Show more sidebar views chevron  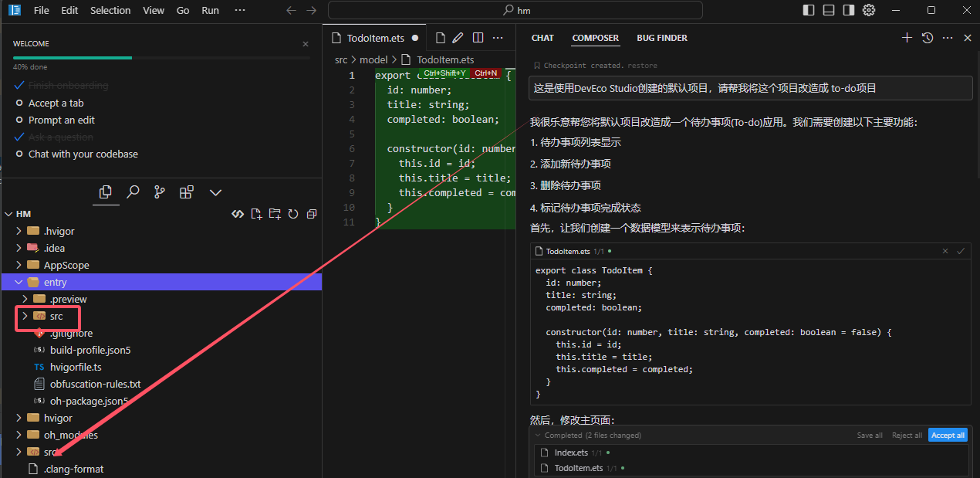pos(215,192)
